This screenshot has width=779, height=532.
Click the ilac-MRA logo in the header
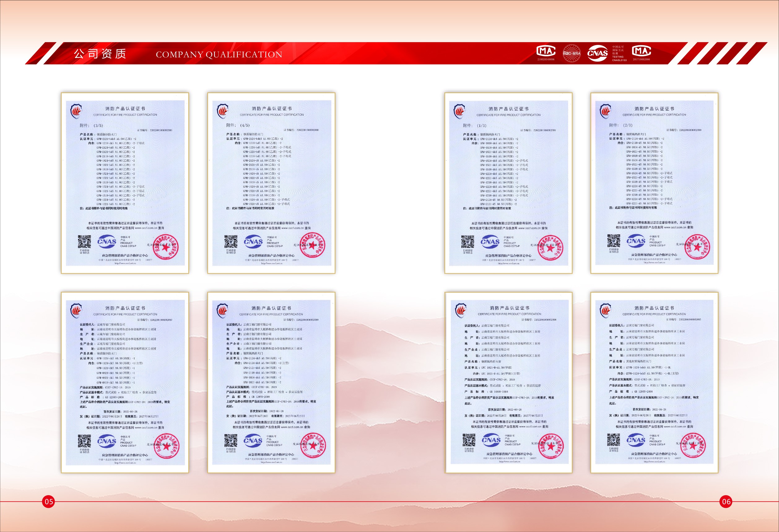point(572,53)
